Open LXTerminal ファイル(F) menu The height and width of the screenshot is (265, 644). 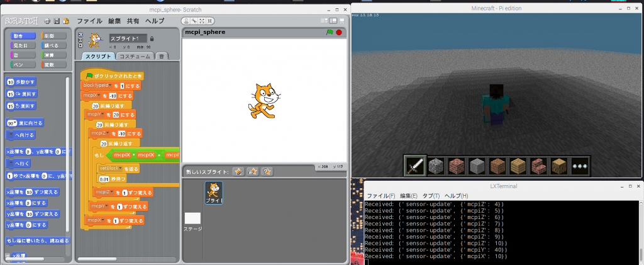[x=380, y=196]
